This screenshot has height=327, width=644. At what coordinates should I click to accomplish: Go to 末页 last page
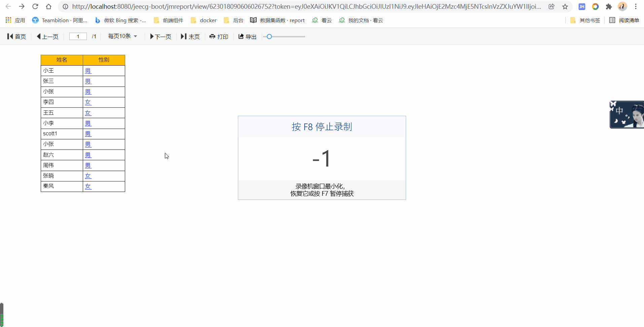pyautogui.click(x=190, y=36)
